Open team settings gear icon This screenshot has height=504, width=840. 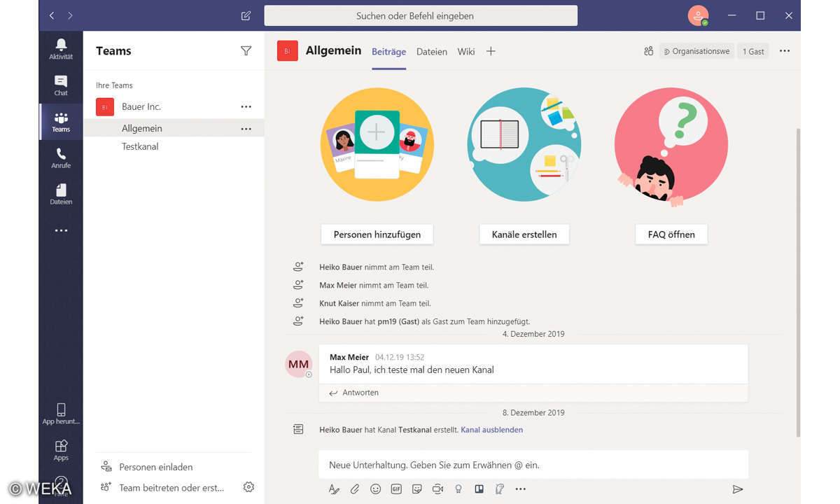pyautogui.click(x=248, y=487)
